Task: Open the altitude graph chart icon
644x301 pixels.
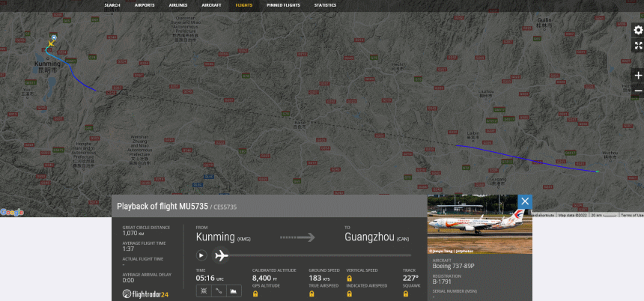Action: [234, 291]
